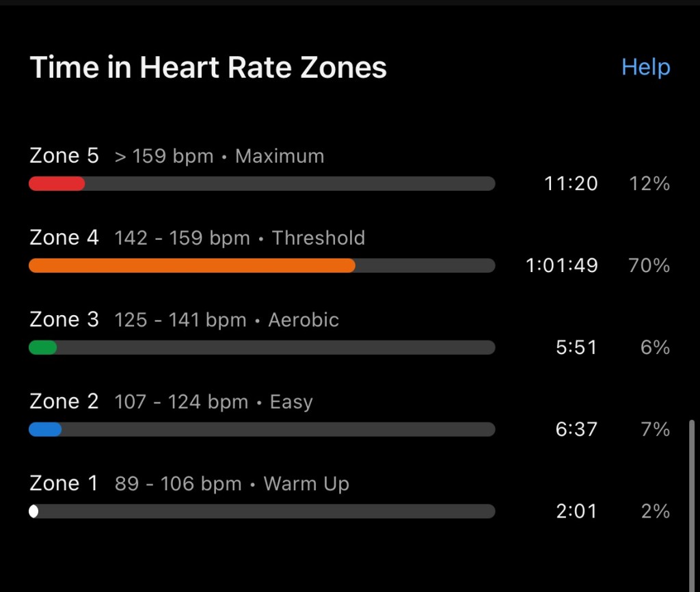Click the 5:51 time for Zone 3
The width and height of the screenshot is (700, 592).
click(x=576, y=347)
